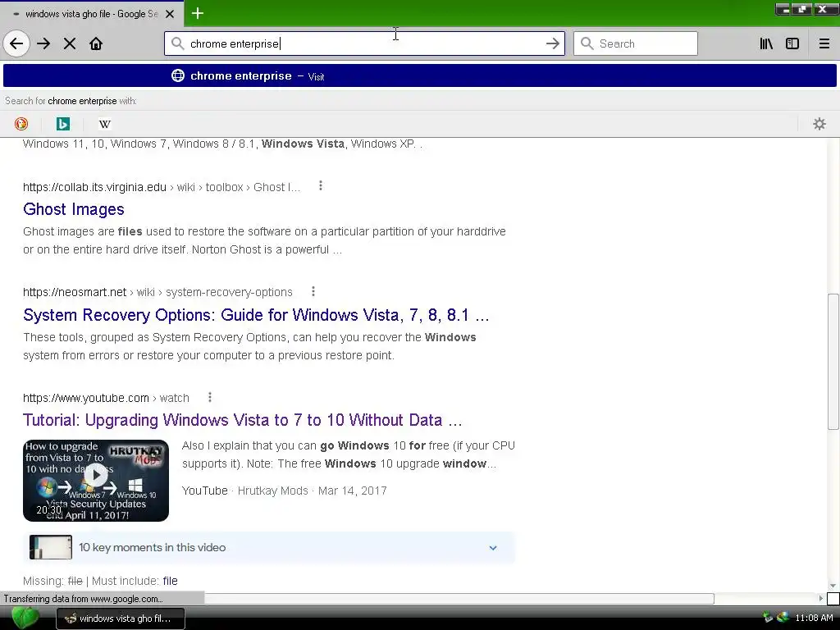Click the magnifier icon in address bar
This screenshot has height=630, width=840.
point(177,43)
